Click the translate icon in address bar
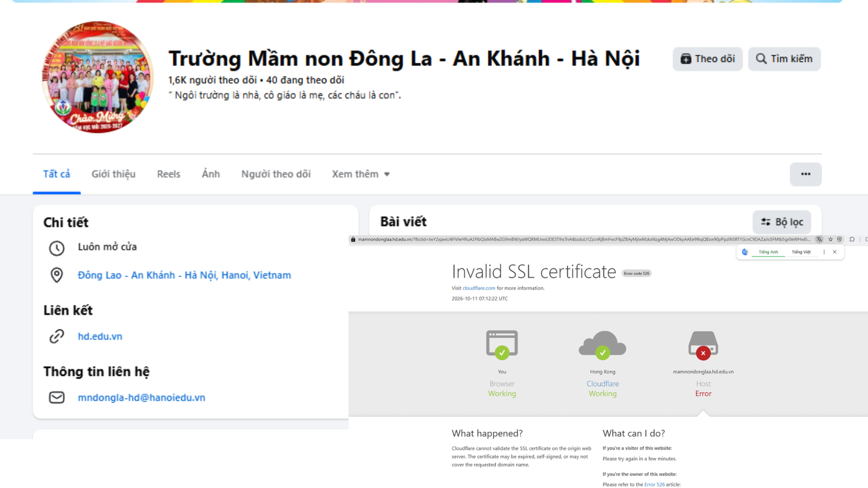 tap(819, 239)
